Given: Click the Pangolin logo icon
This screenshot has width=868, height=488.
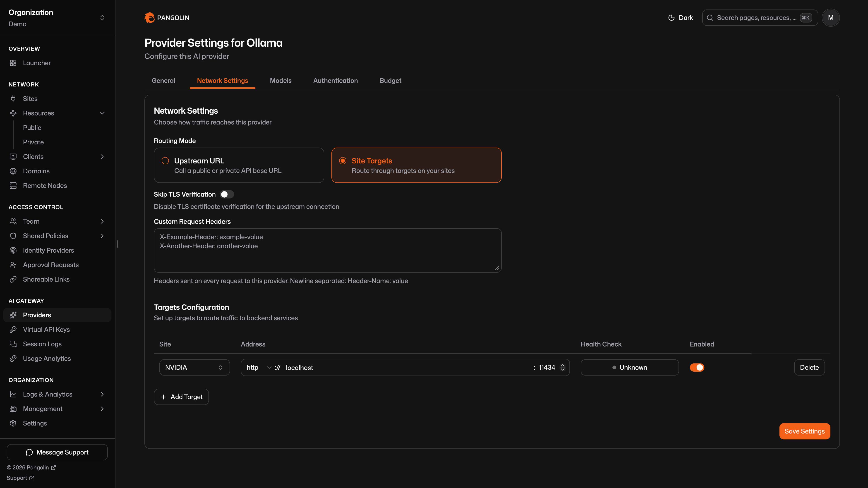Looking at the screenshot, I should pos(149,17).
